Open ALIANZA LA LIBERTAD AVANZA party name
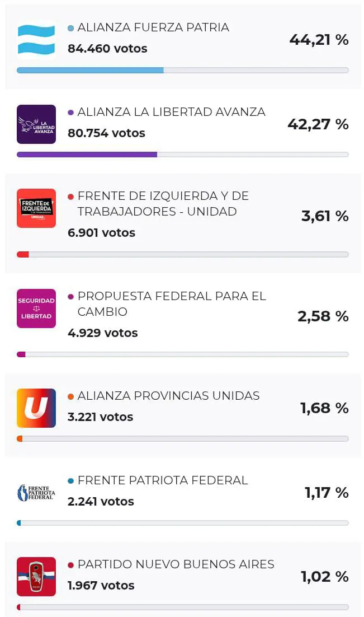364x617 pixels. [x=171, y=112]
